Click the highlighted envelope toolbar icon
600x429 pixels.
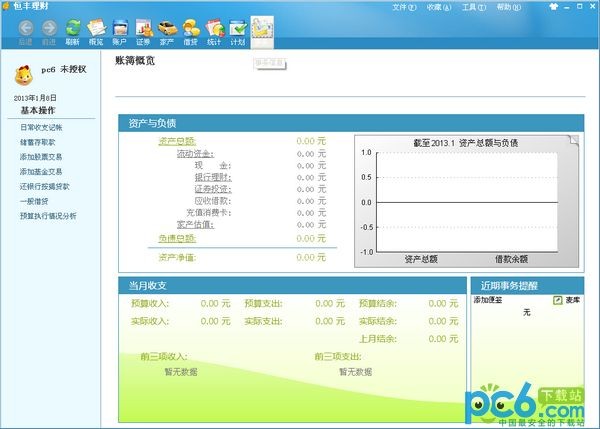coord(262,32)
